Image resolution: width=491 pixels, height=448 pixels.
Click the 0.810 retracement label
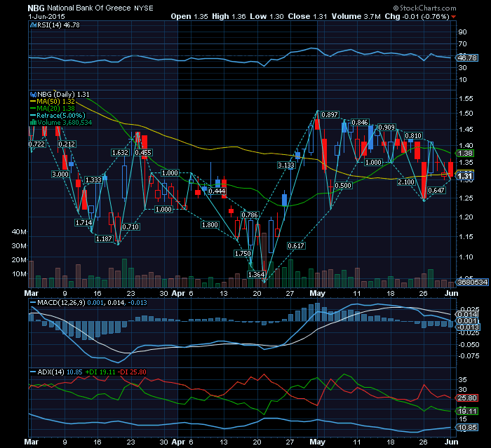pos(413,135)
